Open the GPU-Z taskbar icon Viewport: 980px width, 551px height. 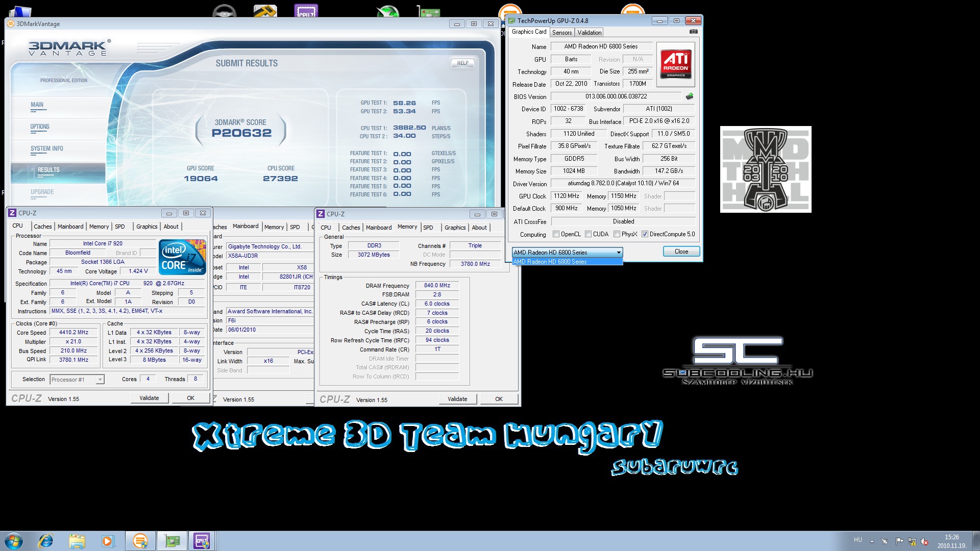point(172,541)
